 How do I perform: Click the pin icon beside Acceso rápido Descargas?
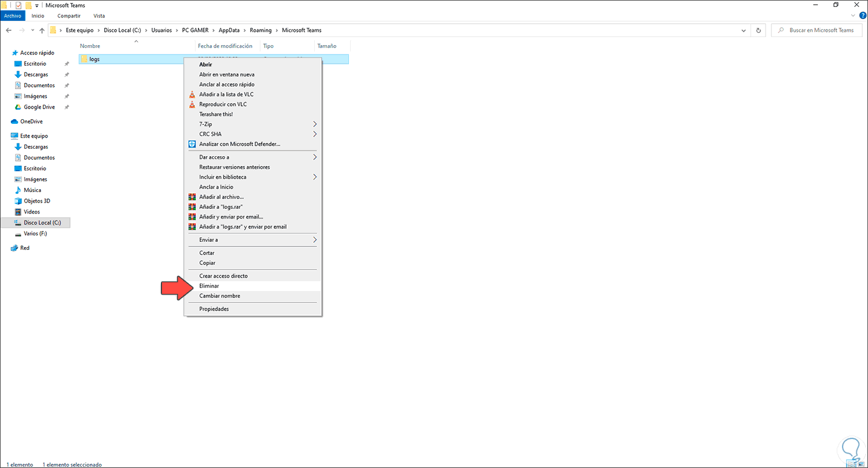[67, 75]
